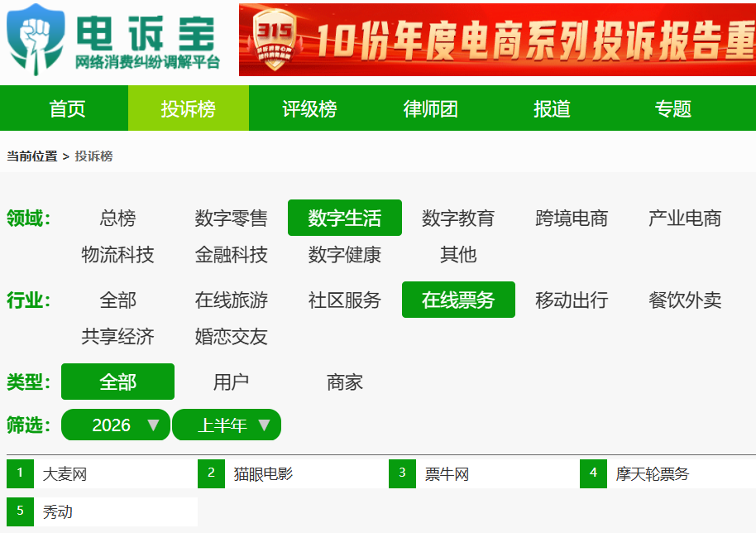The height and width of the screenshot is (533, 756).
Task: Choose the 在线旅游 industry
Action: point(231,300)
